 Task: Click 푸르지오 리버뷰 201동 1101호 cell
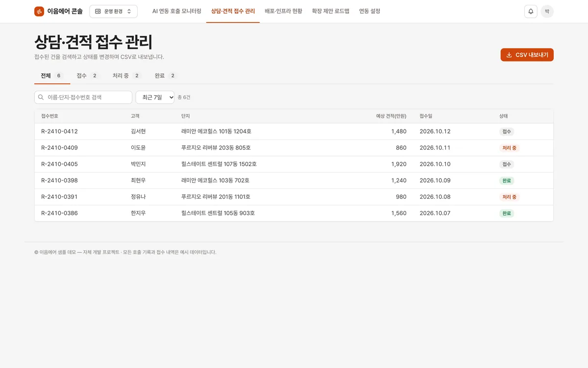pyautogui.click(x=216, y=197)
